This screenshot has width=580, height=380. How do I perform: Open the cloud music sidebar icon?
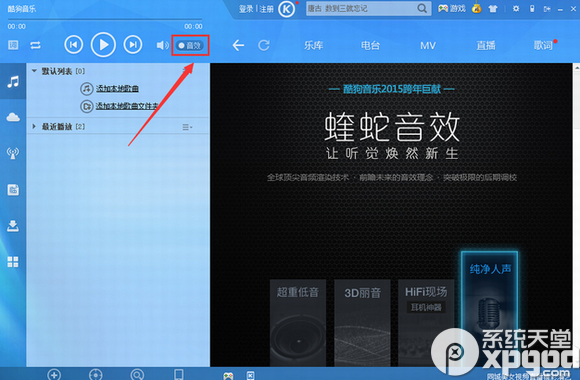pos(13,117)
